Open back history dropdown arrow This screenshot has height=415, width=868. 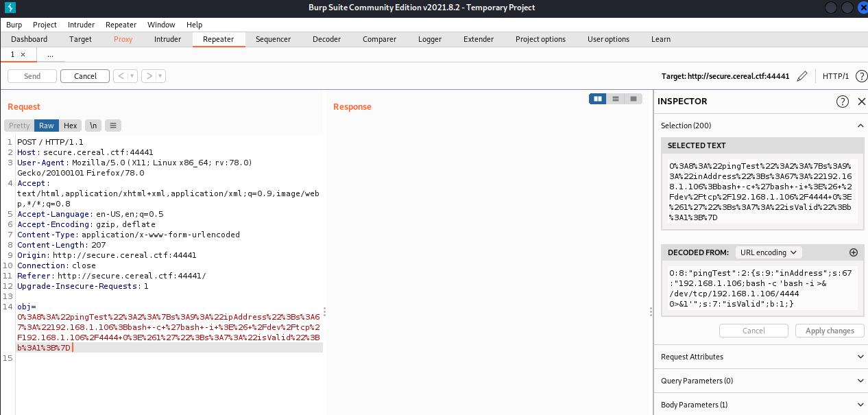point(132,76)
